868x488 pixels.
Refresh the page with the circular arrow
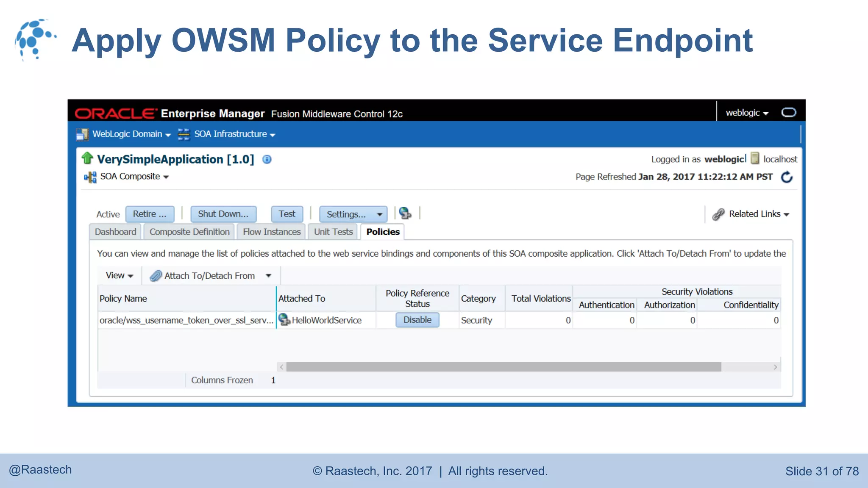pyautogui.click(x=787, y=177)
